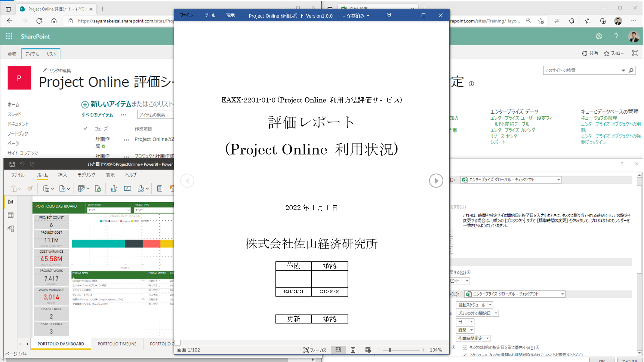The image size is (644, 362).
Task: Click the Undo icon in Power BI title bar
Action: pyautogui.click(x=22, y=164)
